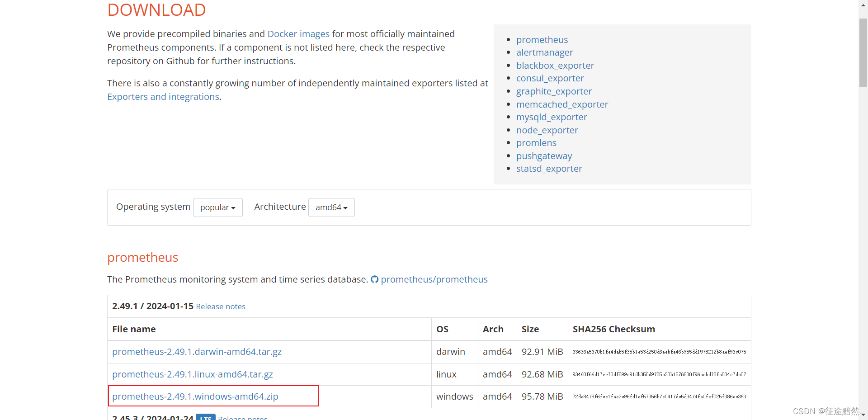Viewport: 868px width, 420px height.
Task: Jump to blackbox_exporter in the component list
Action: [x=555, y=66]
